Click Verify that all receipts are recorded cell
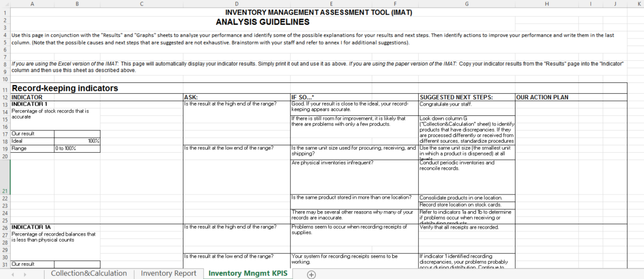The image size is (644, 279). [x=467, y=238]
